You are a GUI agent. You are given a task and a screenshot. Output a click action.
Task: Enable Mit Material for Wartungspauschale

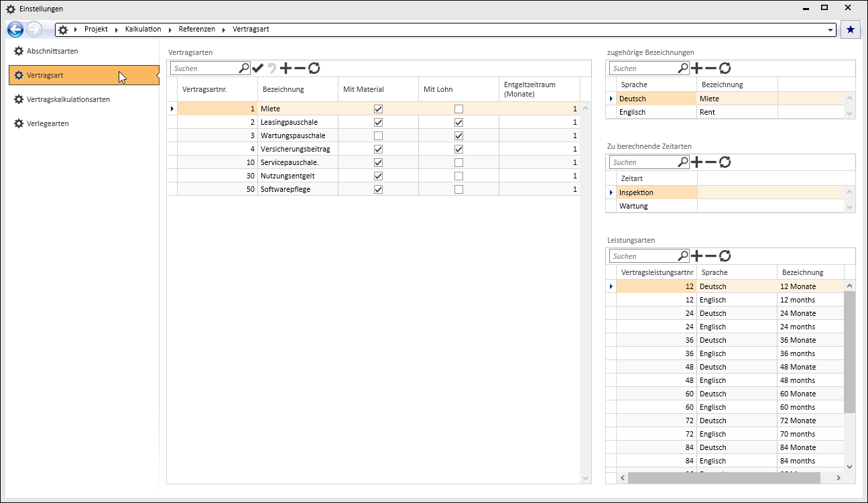pyautogui.click(x=378, y=135)
